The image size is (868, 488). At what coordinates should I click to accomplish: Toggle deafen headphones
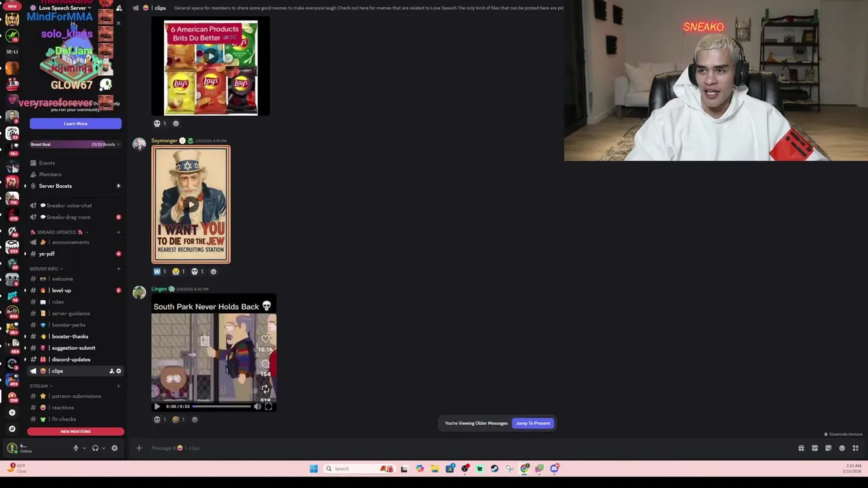pyautogui.click(x=95, y=448)
